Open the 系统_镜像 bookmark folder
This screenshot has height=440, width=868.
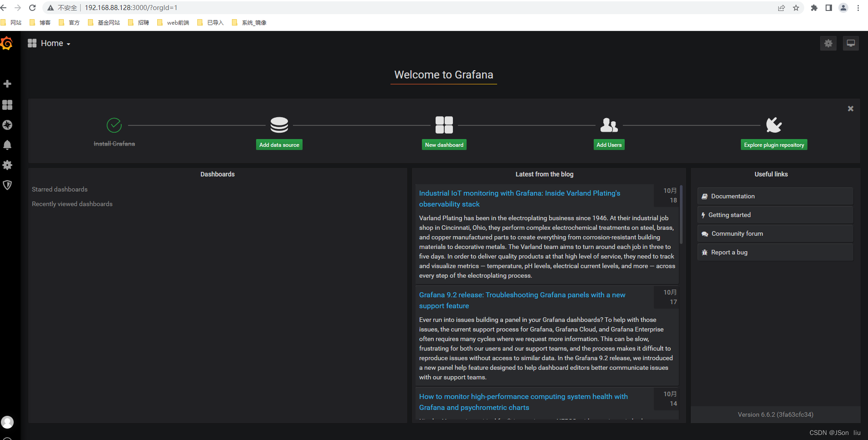pyautogui.click(x=249, y=22)
